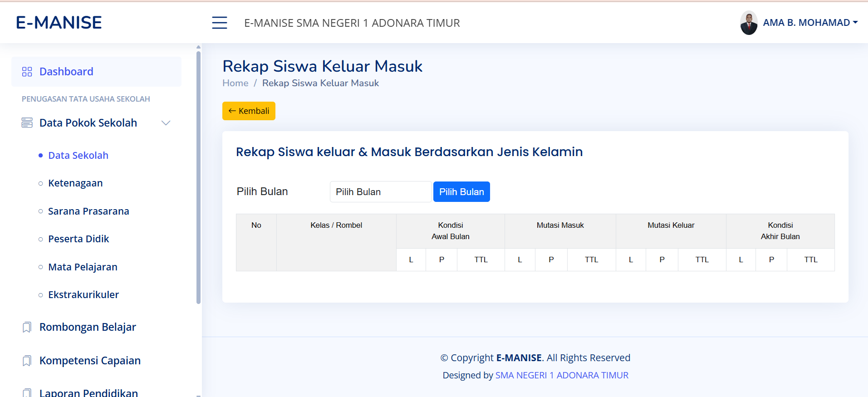Viewport: 868px width, 397px height.
Task: Open Data Sekolah in the sidebar
Action: click(78, 156)
